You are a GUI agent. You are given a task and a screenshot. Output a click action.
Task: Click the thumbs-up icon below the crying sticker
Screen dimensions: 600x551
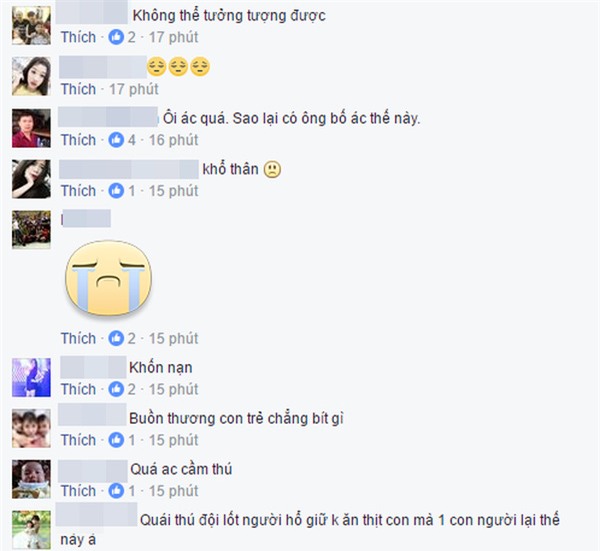click(x=116, y=338)
